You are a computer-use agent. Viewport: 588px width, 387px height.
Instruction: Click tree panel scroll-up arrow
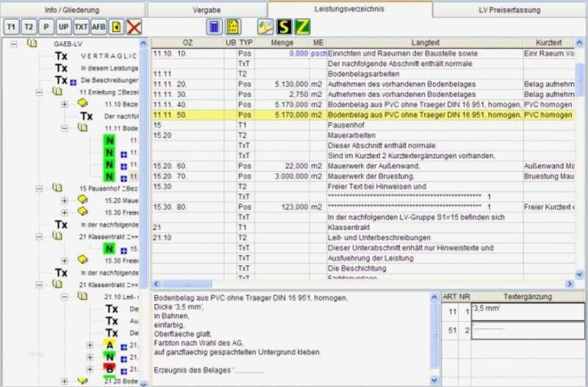(143, 43)
